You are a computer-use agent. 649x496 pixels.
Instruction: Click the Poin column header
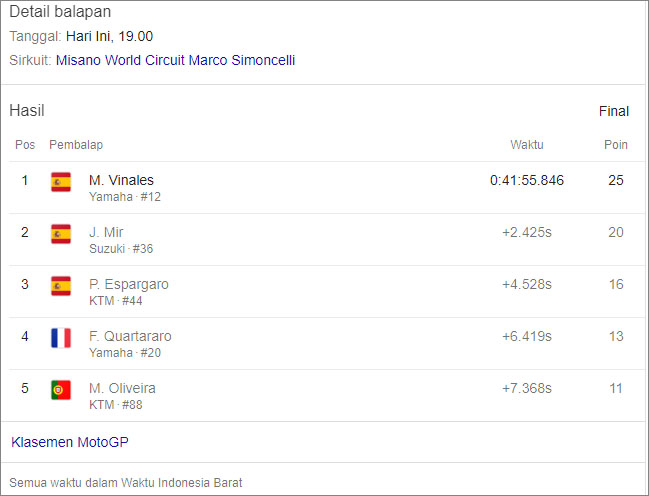point(616,145)
